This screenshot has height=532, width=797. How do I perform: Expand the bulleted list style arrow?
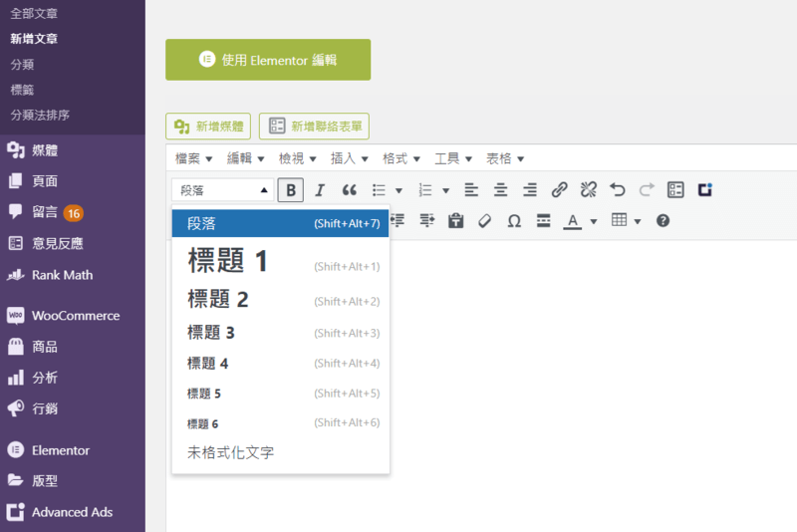(x=398, y=189)
